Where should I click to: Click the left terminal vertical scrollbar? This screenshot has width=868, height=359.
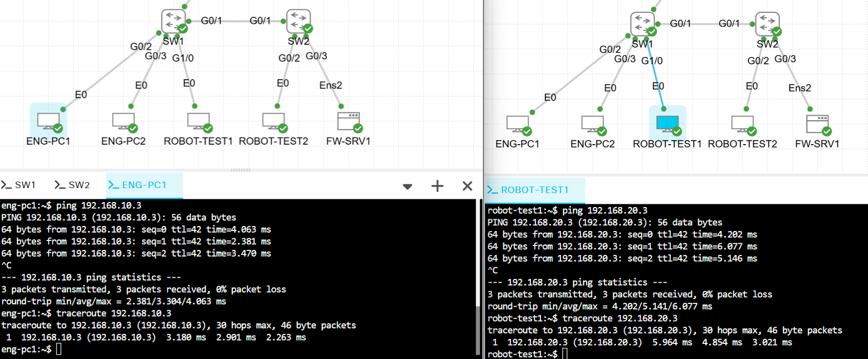coord(477,330)
